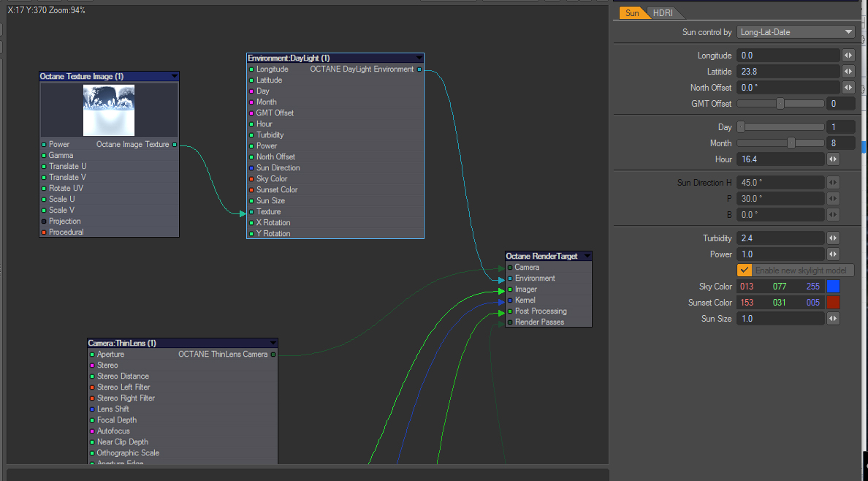This screenshot has width=868, height=481.
Task: Click the Turbidity stepper arrows
Action: 833,238
